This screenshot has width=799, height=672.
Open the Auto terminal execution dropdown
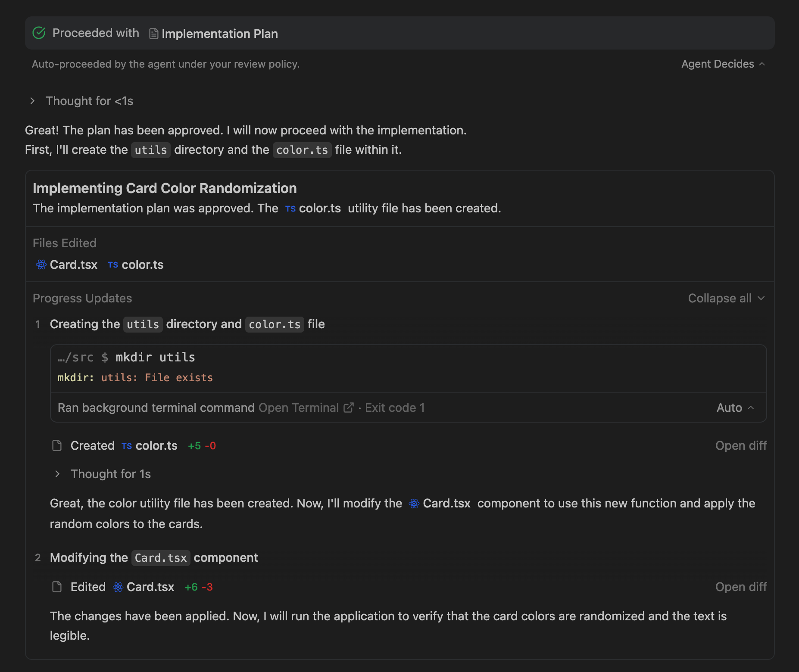click(x=735, y=408)
